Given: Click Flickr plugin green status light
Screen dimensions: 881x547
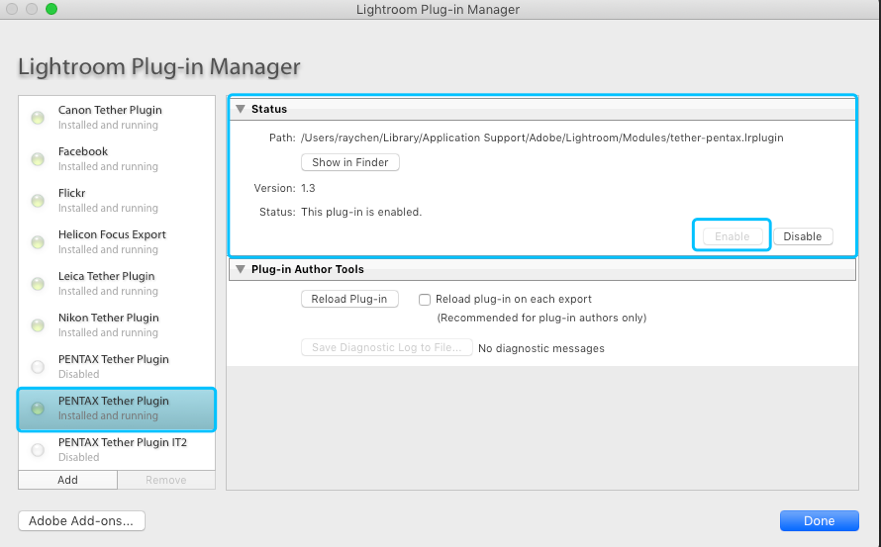Looking at the screenshot, I should 38,200.
